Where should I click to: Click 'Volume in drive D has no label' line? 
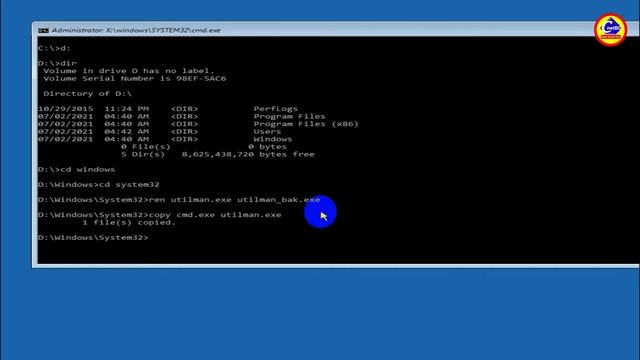(x=129, y=71)
